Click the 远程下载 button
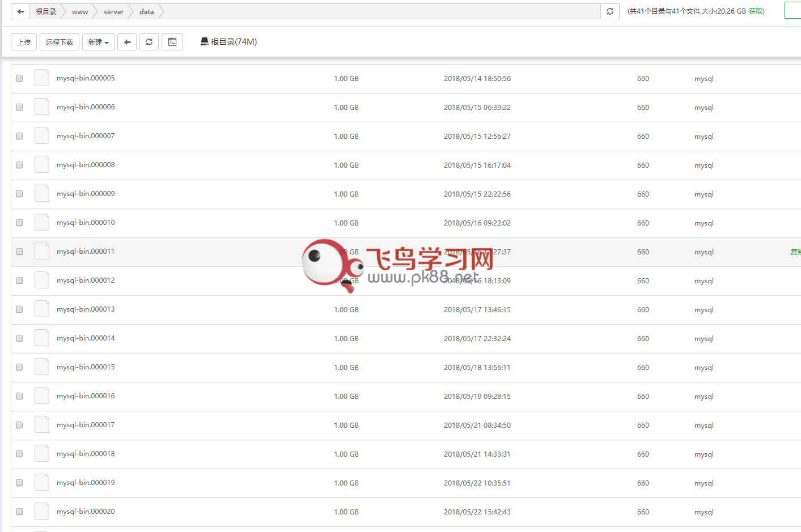 click(60, 42)
